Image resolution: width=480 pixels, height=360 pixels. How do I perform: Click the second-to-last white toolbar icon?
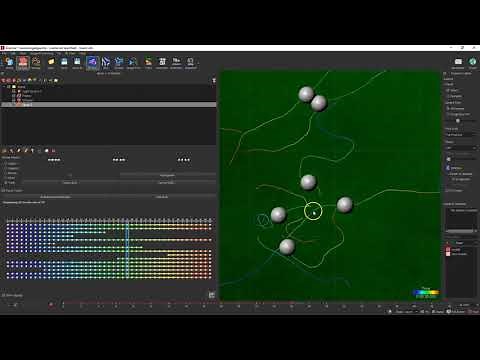(x=176, y=62)
